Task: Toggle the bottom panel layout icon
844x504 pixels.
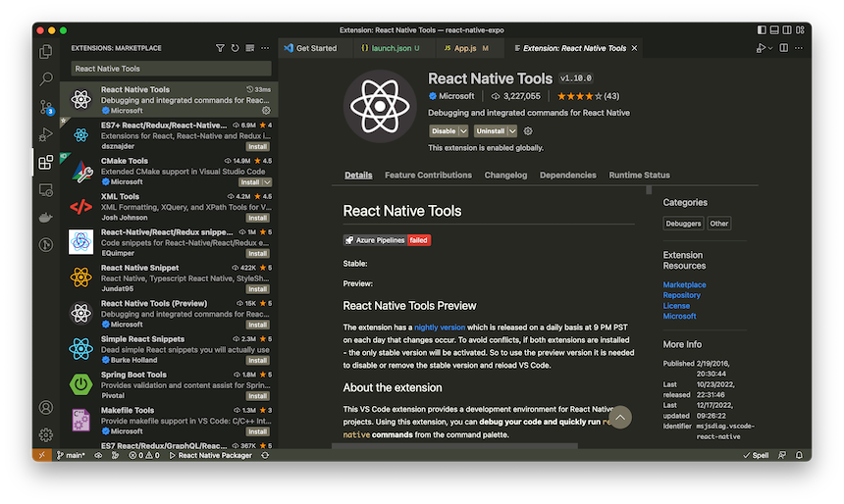Action: 774,30
